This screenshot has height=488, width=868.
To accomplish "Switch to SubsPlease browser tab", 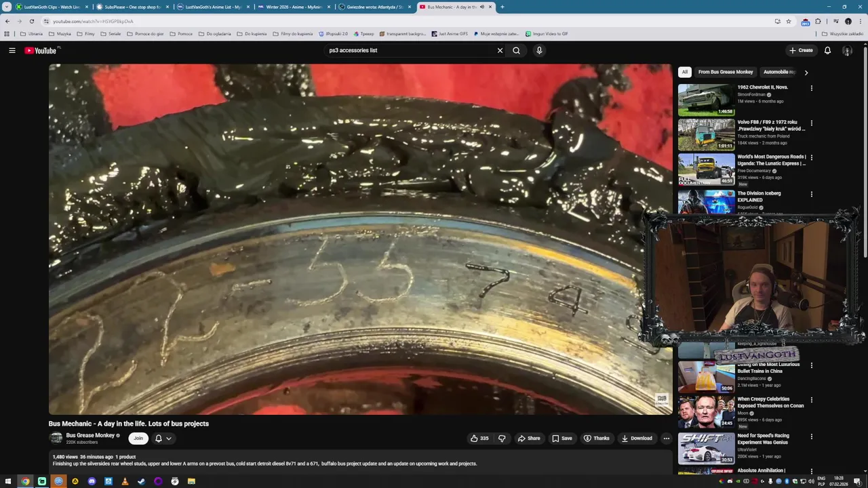I will point(132,7).
